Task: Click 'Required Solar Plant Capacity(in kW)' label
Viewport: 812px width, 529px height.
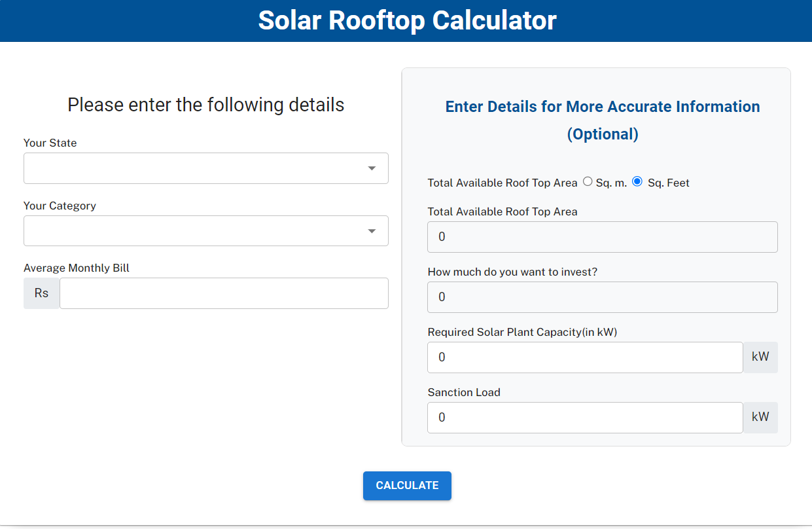Action: [523, 332]
